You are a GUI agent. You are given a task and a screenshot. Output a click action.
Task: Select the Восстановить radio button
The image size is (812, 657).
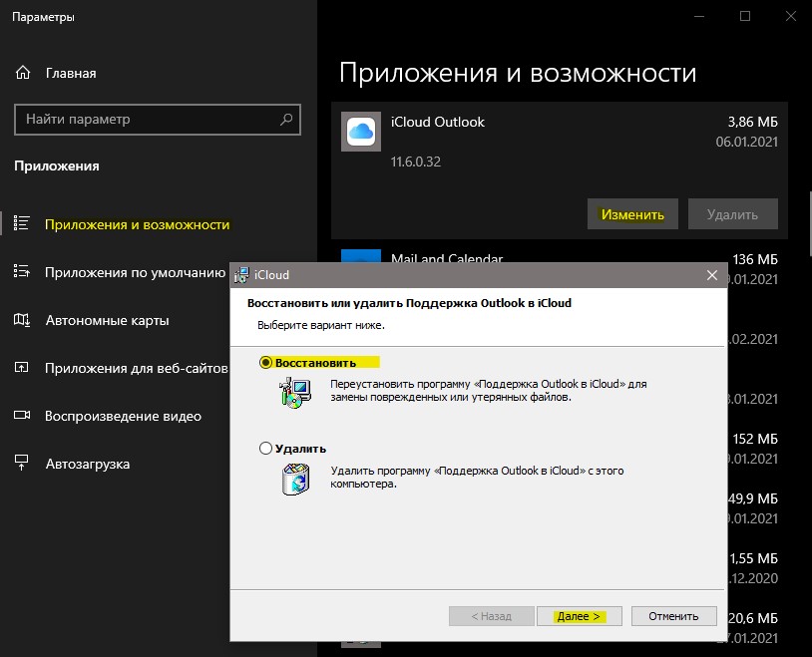pyautogui.click(x=265, y=363)
